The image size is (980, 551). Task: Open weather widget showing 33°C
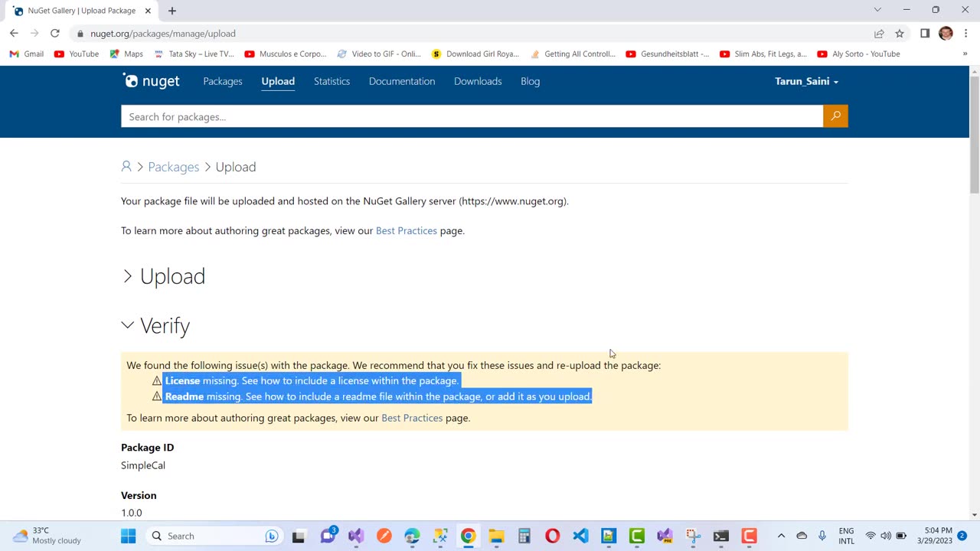[47, 536]
